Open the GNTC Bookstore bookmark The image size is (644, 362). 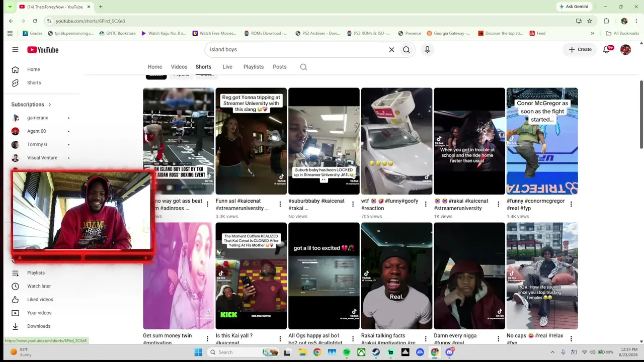click(117, 33)
